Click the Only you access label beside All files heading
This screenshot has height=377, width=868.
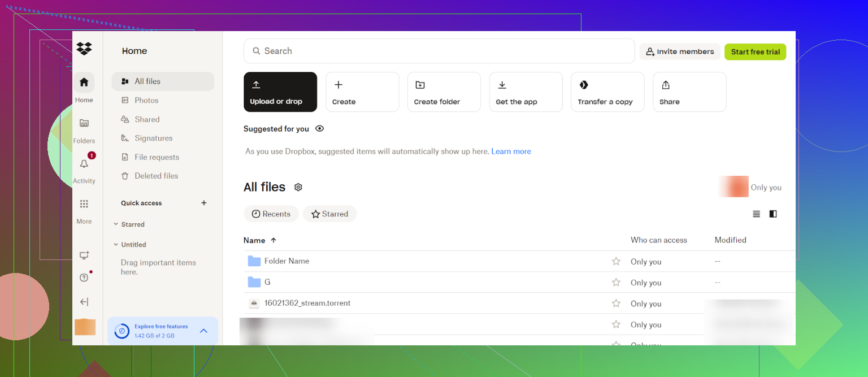(766, 188)
